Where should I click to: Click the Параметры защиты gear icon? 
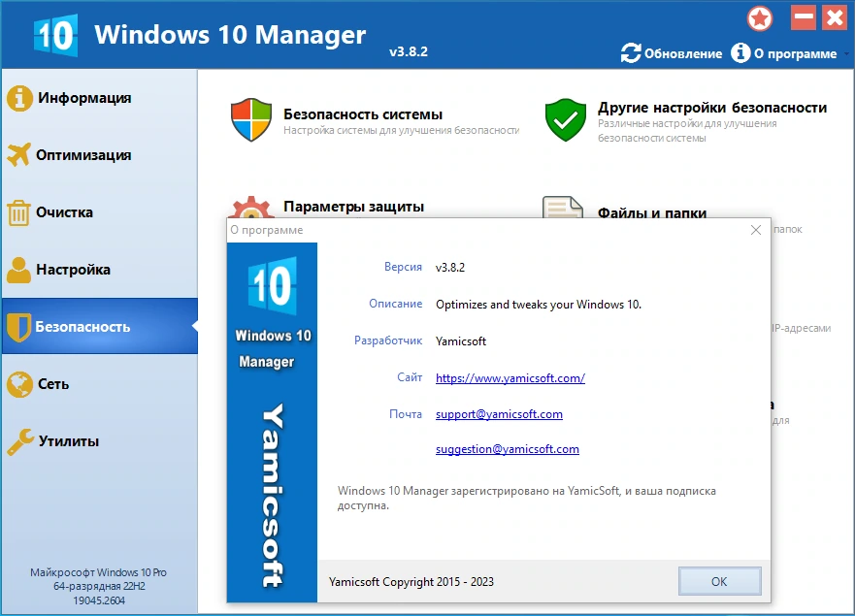point(250,208)
